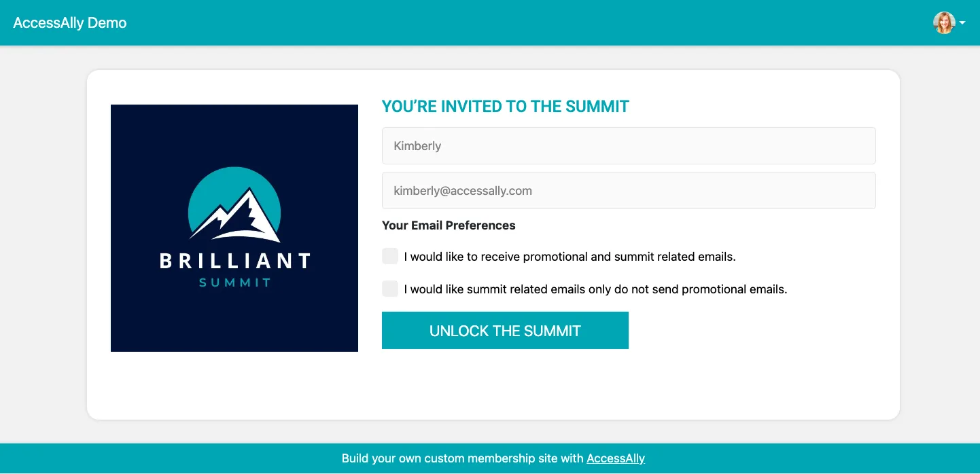This screenshot has width=980, height=474.
Task: Focus the kimberly@accessally.com email field
Action: (628, 191)
